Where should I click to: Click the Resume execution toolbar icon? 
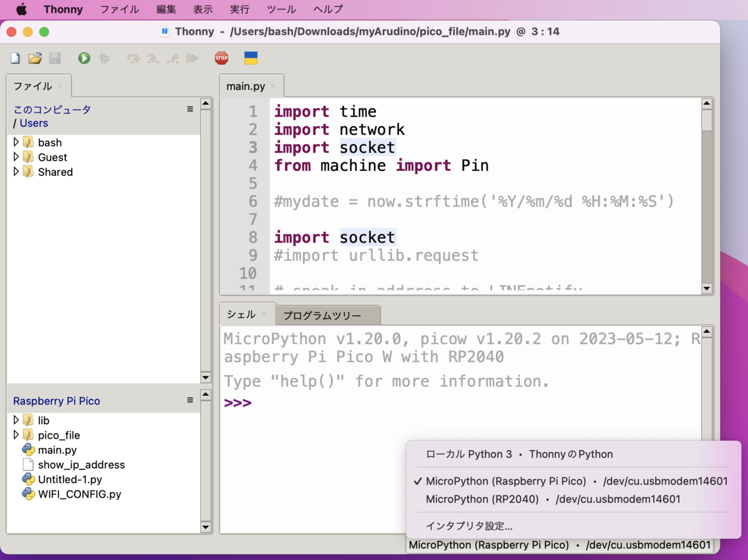click(x=193, y=58)
